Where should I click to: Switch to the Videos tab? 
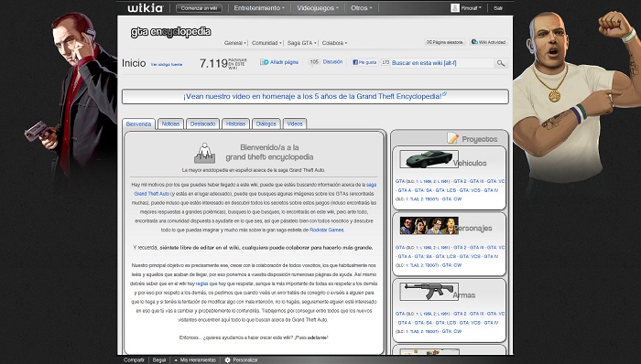point(295,123)
